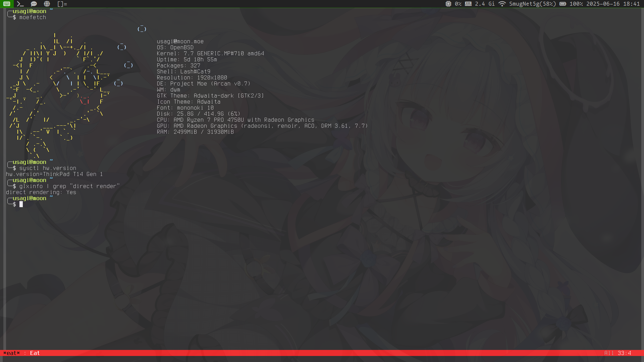
Task: Click the usagi@moon.moe header line
Action: pyautogui.click(x=180, y=42)
